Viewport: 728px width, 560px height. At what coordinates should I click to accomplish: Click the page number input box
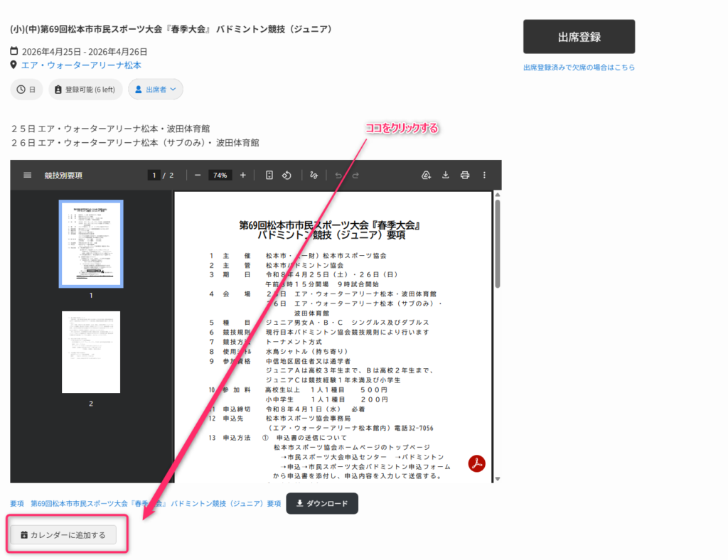tap(154, 175)
